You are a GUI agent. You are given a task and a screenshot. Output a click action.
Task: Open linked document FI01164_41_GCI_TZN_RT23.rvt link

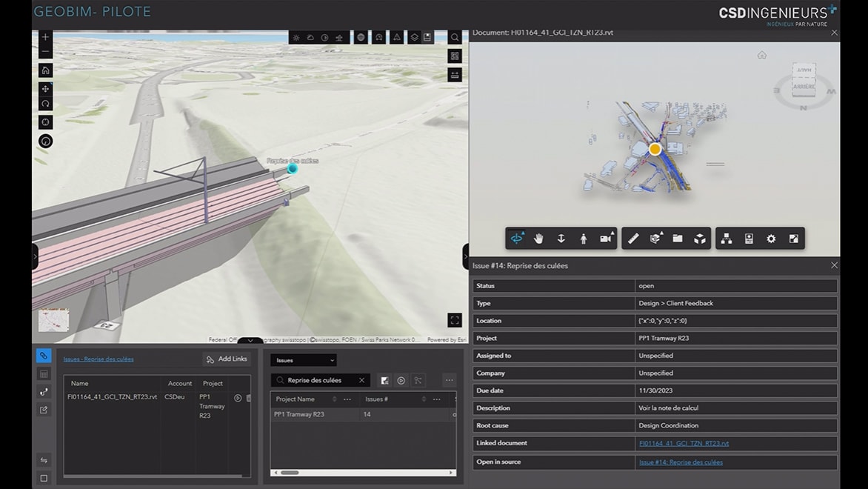(x=684, y=443)
